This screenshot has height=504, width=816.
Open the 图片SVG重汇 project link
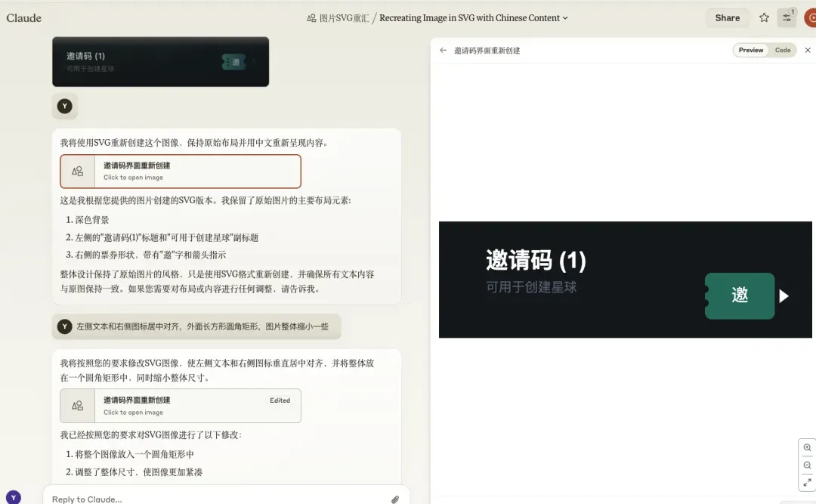click(338, 18)
